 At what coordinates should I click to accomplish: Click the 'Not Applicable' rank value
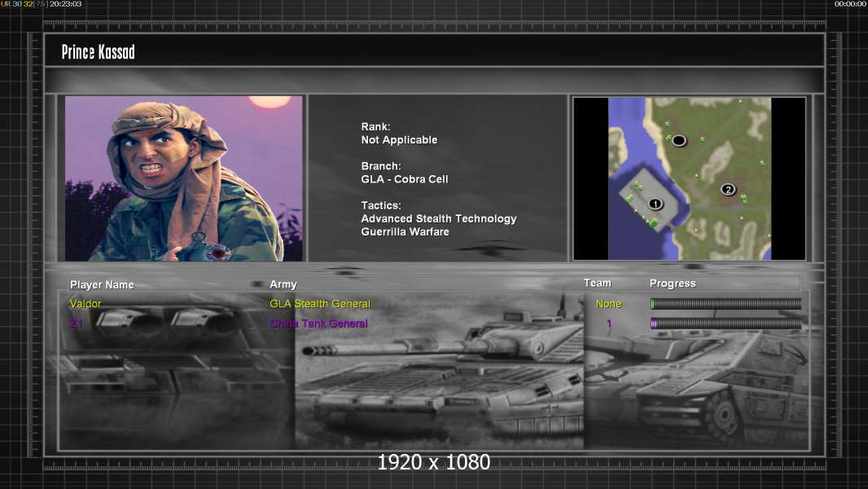click(399, 140)
